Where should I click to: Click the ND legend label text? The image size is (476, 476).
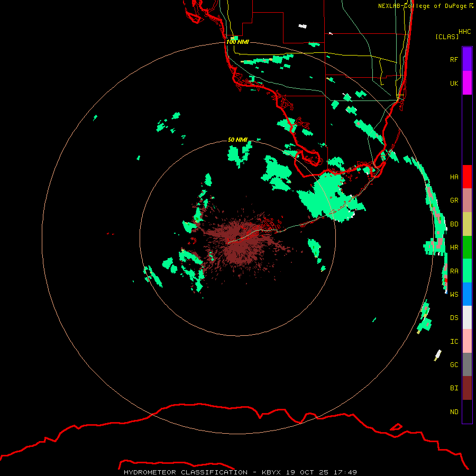tap(454, 412)
